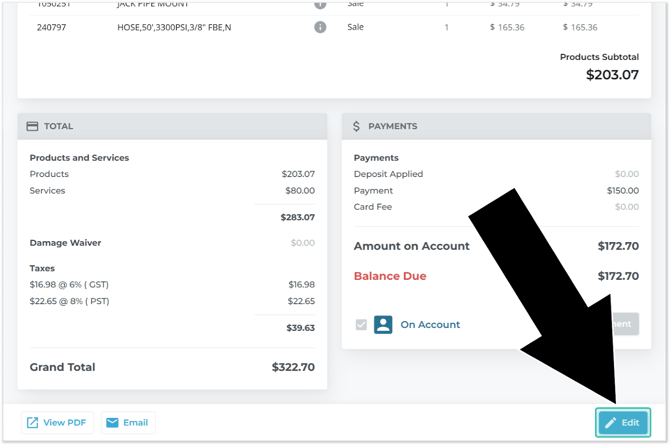Click the Damage Waiver line

[65, 243]
